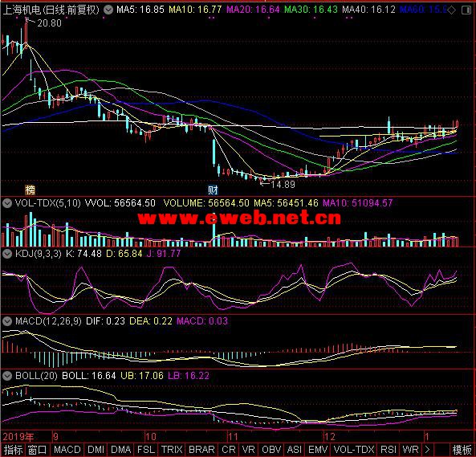
Task: Choose the BRAR indicator tab
Action: [201, 450]
